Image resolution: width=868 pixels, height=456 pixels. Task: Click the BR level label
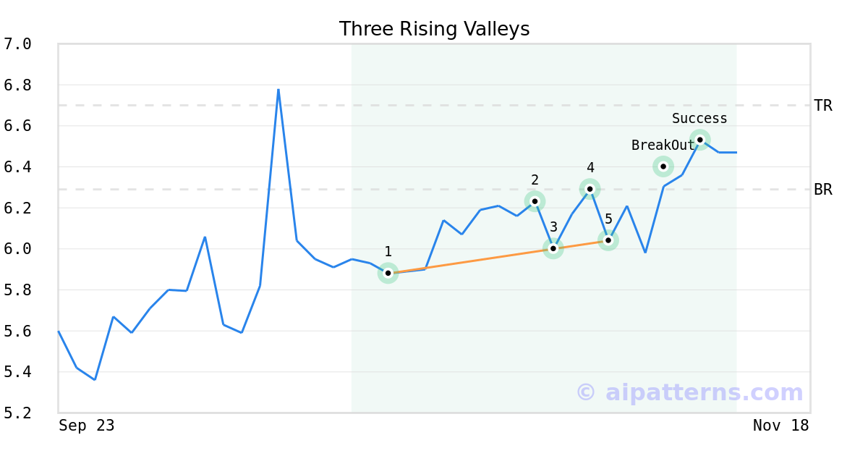coord(823,190)
